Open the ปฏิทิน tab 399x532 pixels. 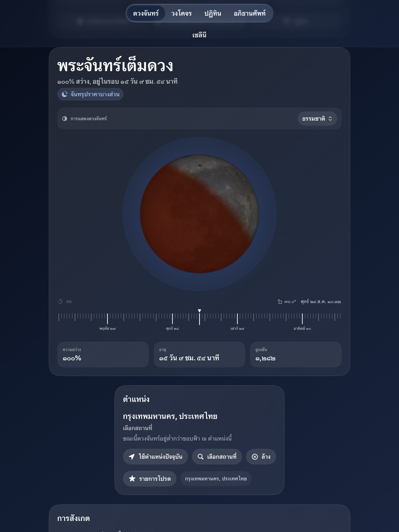click(213, 13)
